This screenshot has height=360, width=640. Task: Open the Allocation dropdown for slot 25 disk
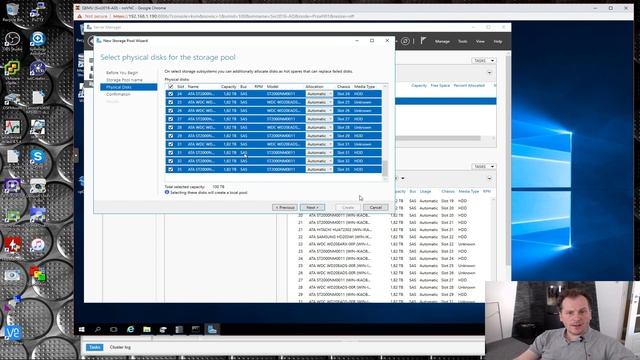tap(319, 102)
